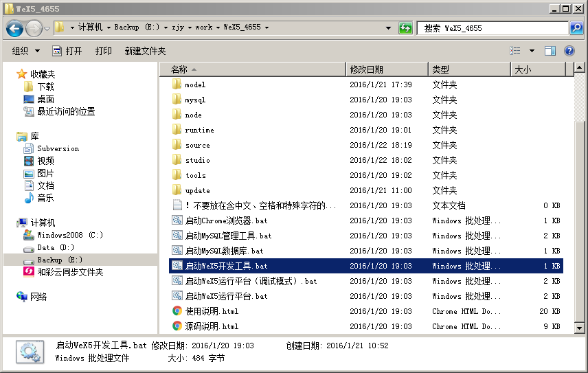
Task: Select the update folder icon
Action: pos(177,190)
